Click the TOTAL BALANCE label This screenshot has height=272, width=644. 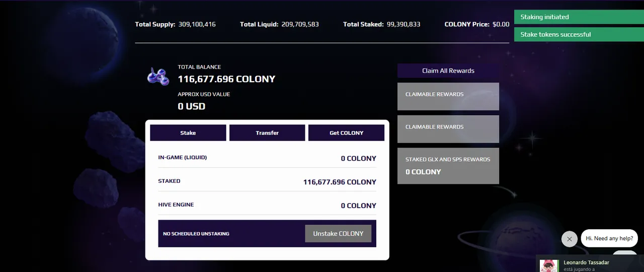199,67
